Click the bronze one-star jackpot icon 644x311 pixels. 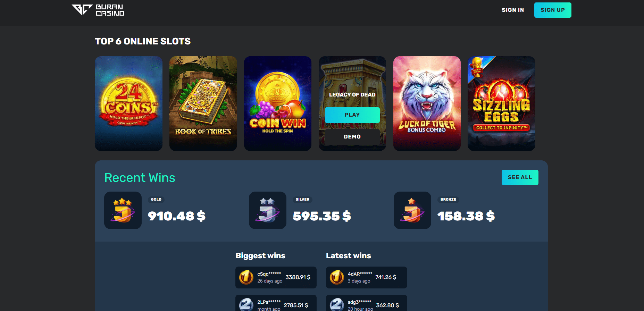[x=412, y=210]
